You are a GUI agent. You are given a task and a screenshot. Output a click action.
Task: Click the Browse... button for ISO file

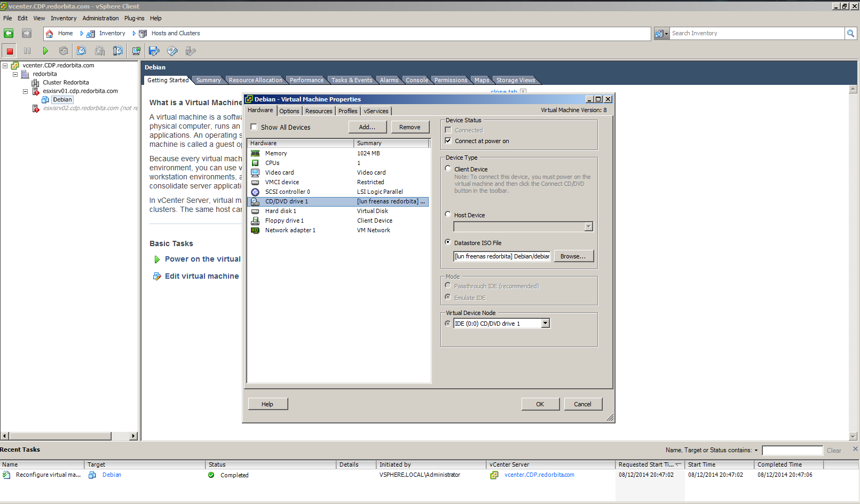(x=573, y=256)
